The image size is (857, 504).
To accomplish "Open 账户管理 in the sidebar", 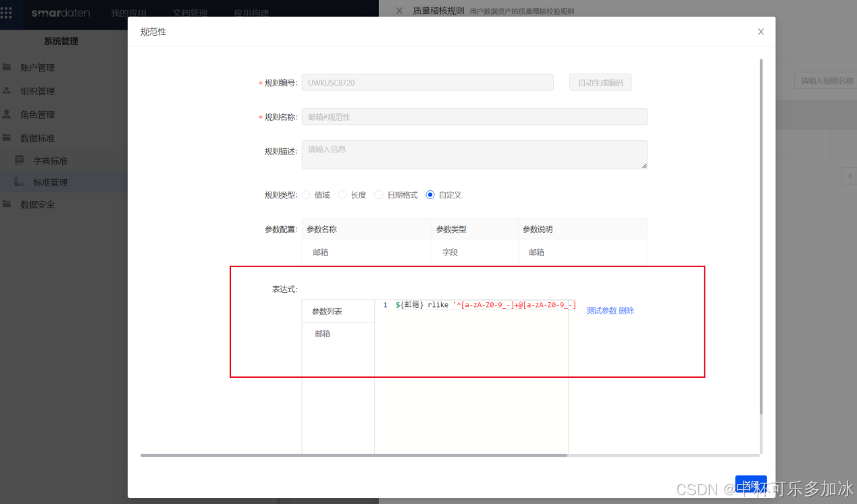I will (x=37, y=67).
